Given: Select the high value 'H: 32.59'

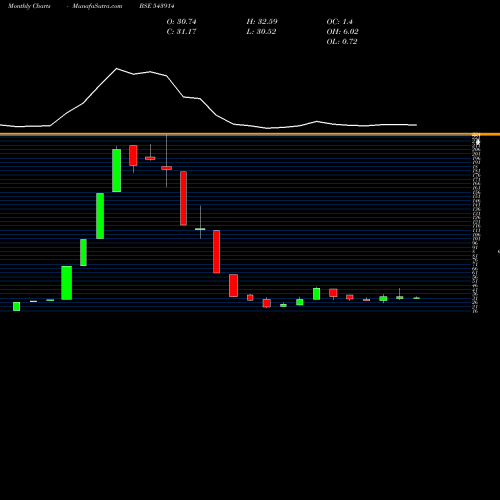Looking at the screenshot, I should [262, 22].
